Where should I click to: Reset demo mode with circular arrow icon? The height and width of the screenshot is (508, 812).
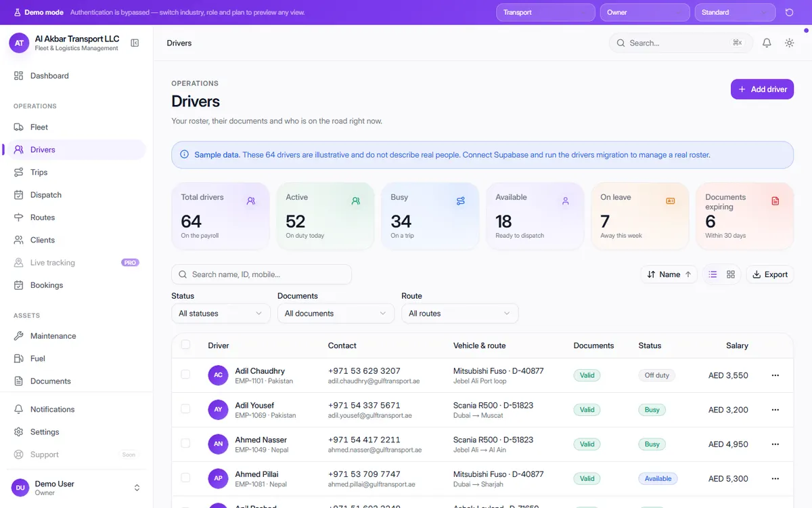pyautogui.click(x=789, y=12)
